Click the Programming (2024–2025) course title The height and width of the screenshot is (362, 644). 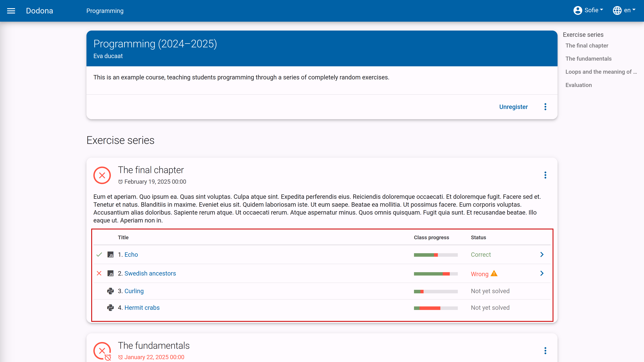click(155, 44)
